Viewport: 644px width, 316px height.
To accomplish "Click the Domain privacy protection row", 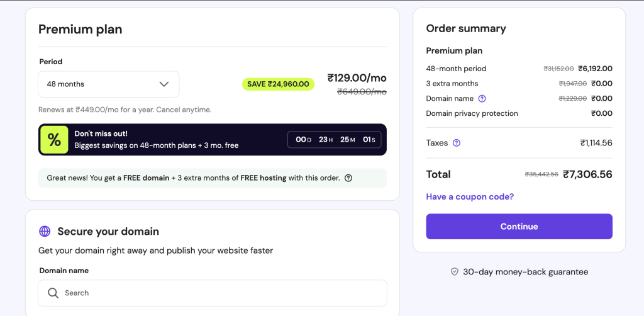I will point(472,113).
